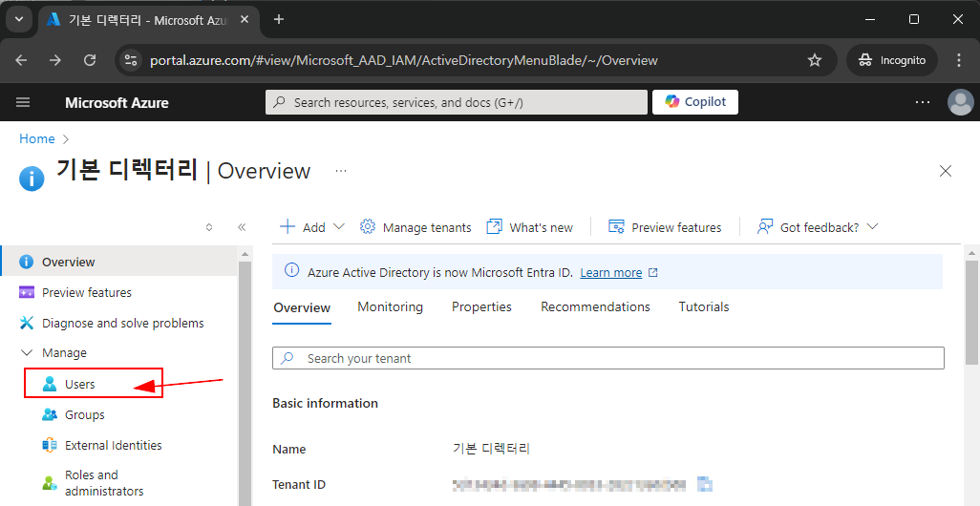Click the blue info icon beside page title

32,178
